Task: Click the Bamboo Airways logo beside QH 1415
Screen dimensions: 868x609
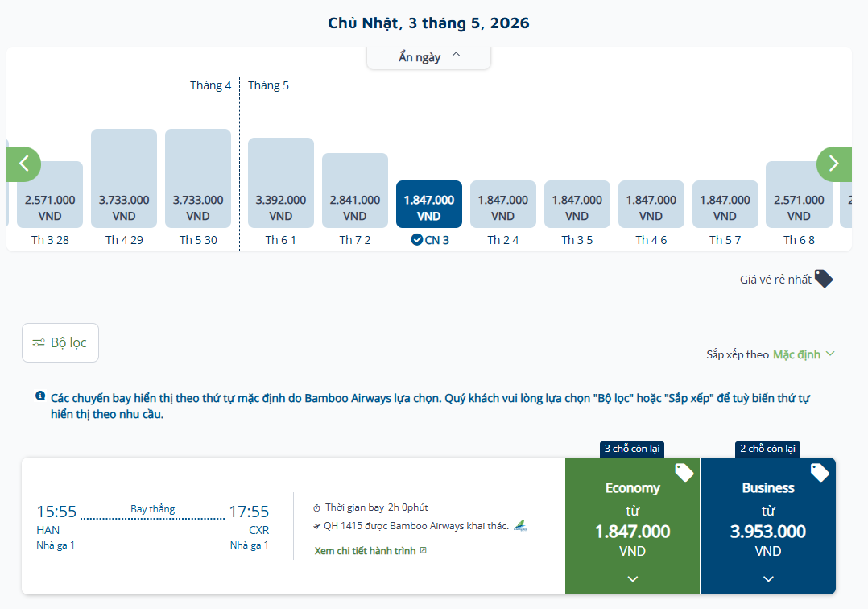Action: 520,526
